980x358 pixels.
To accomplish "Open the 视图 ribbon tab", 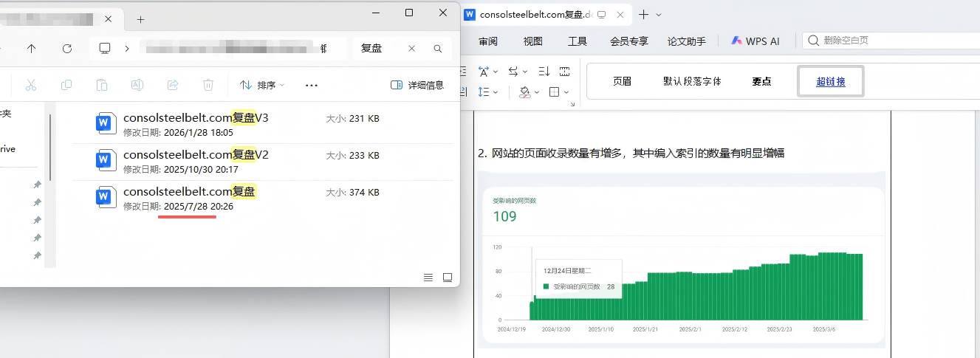I will [532, 41].
